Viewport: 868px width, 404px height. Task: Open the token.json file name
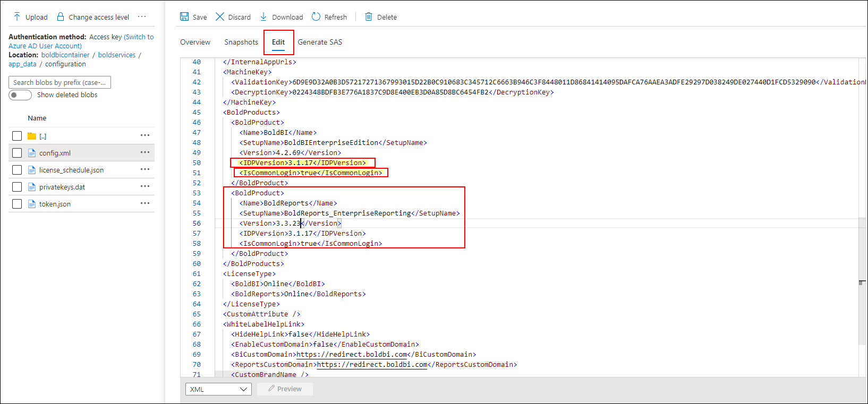(55, 204)
